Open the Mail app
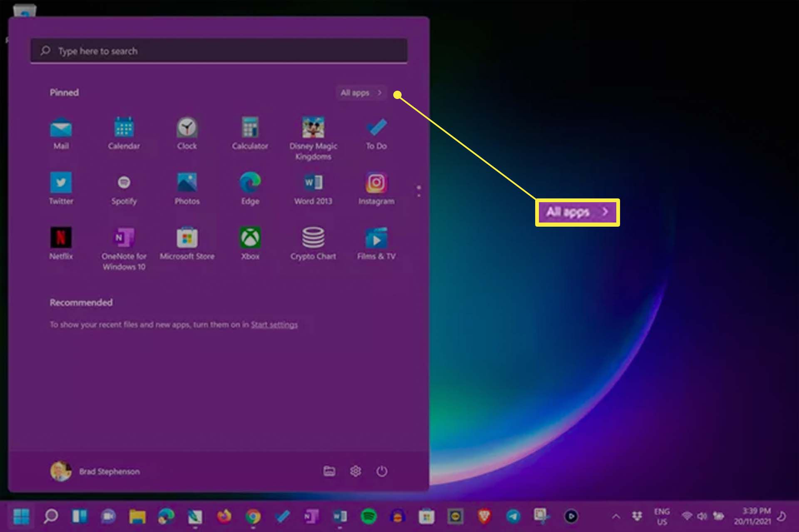Image resolution: width=799 pixels, height=532 pixels. (61, 134)
